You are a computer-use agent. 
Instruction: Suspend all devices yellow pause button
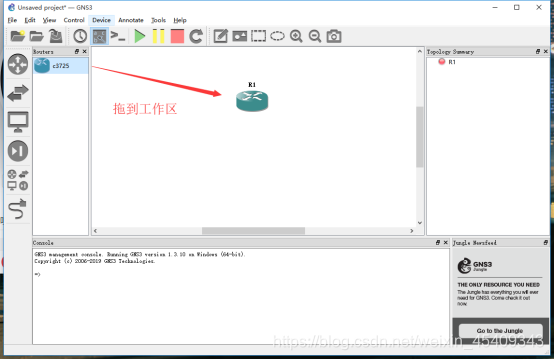[158, 36]
